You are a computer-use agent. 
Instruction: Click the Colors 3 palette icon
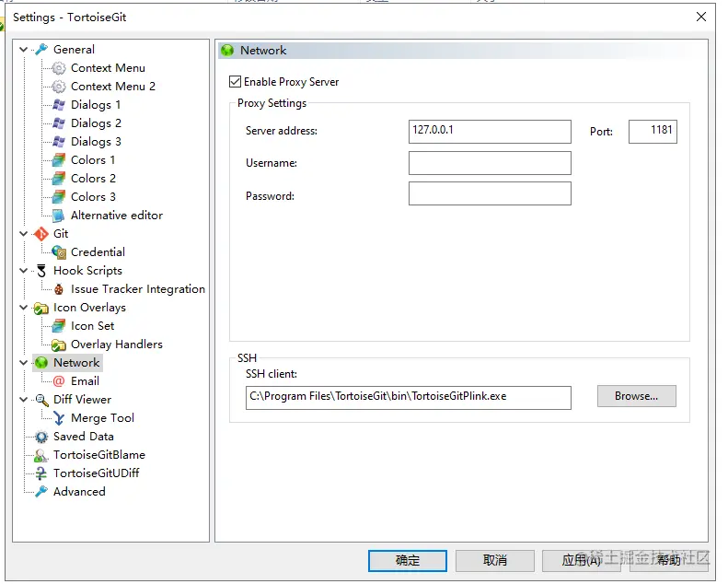click(59, 197)
